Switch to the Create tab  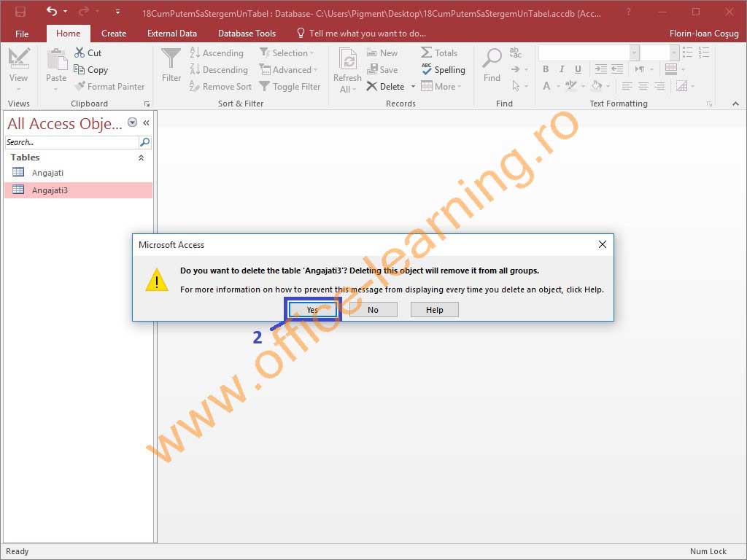pos(114,34)
